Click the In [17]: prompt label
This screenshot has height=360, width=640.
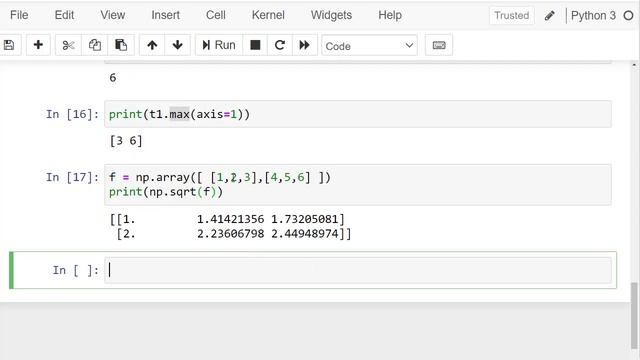click(x=72, y=177)
